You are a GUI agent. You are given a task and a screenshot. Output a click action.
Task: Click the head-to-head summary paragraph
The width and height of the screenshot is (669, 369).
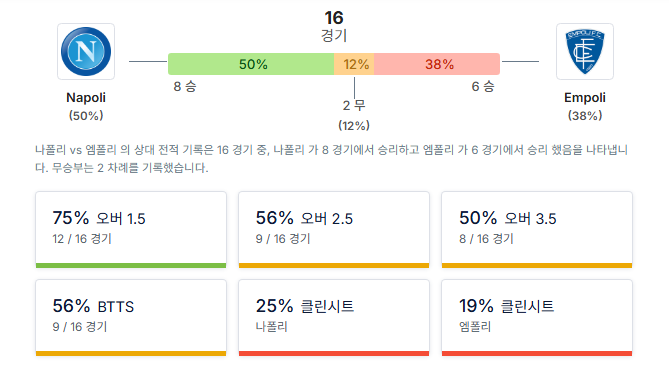click(x=332, y=159)
